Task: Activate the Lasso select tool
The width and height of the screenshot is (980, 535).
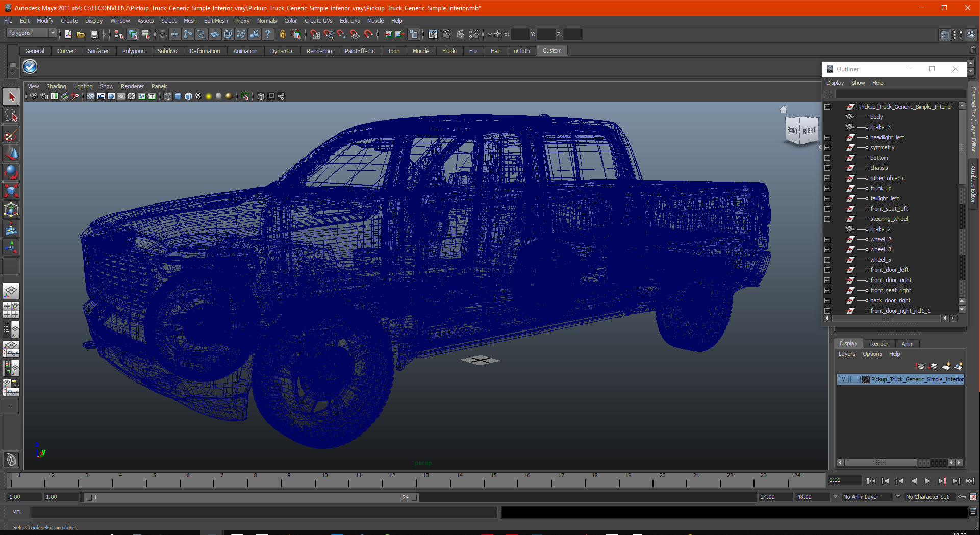Action: pos(11,116)
